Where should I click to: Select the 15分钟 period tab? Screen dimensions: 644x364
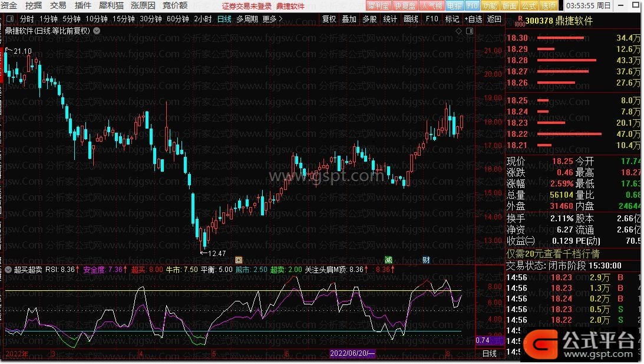tap(124, 19)
